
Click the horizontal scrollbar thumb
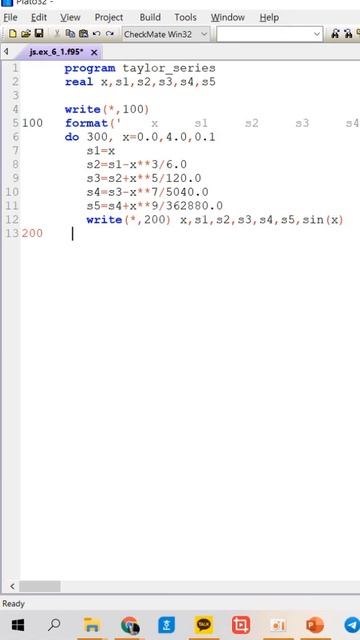40,587
